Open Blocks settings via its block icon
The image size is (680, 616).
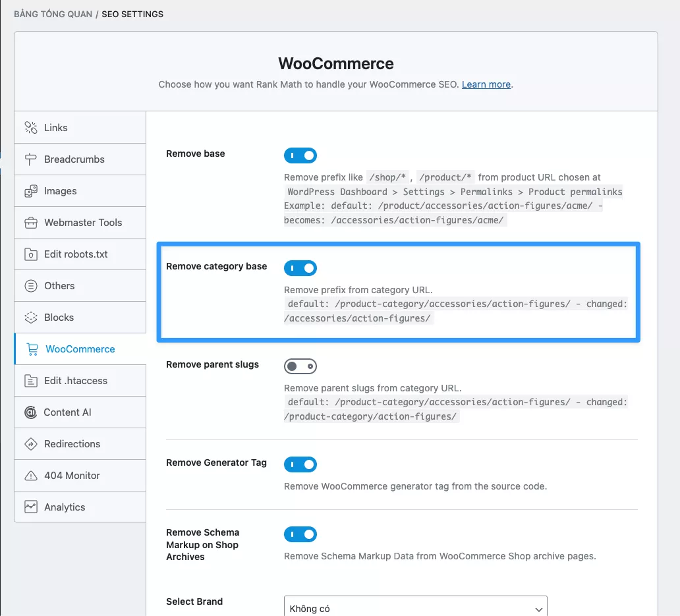click(31, 317)
